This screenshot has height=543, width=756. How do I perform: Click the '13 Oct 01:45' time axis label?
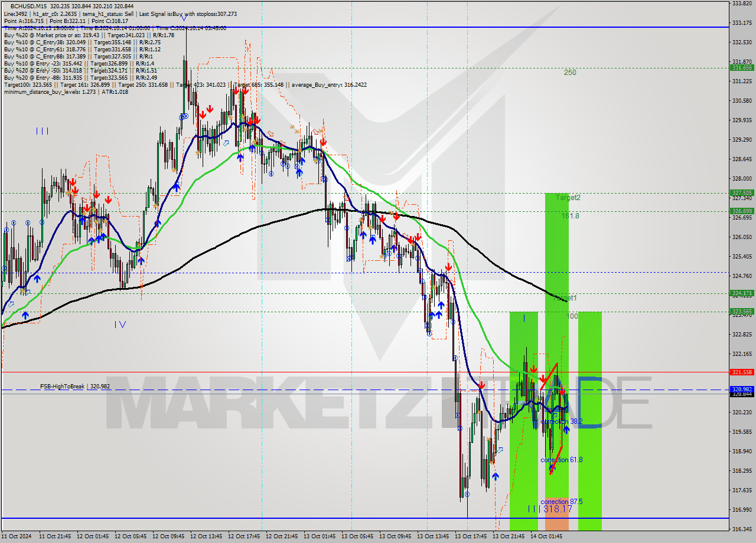pyautogui.click(x=320, y=537)
